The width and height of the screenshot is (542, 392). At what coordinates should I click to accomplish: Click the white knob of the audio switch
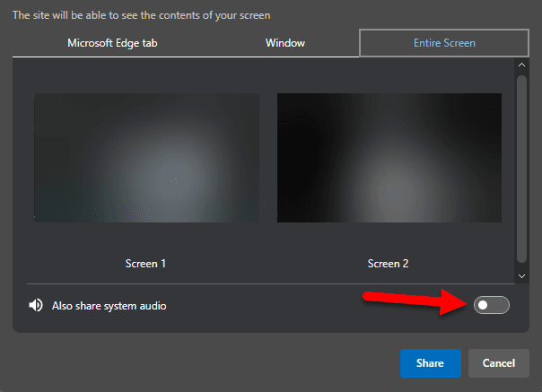tap(484, 306)
